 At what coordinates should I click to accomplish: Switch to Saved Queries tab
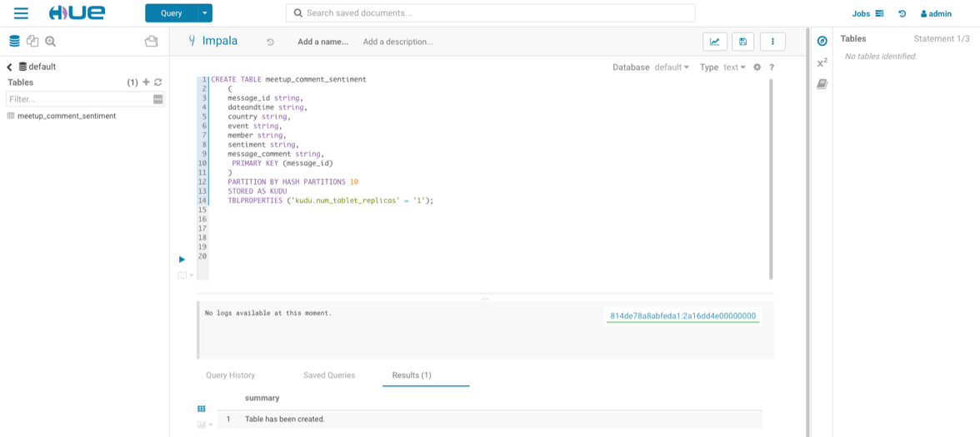pyautogui.click(x=328, y=375)
